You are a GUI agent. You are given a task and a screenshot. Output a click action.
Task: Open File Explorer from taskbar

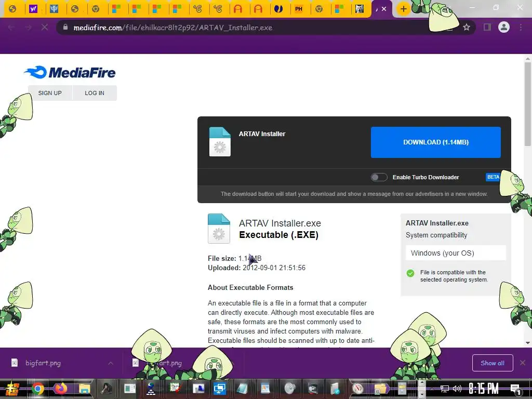click(x=84, y=389)
